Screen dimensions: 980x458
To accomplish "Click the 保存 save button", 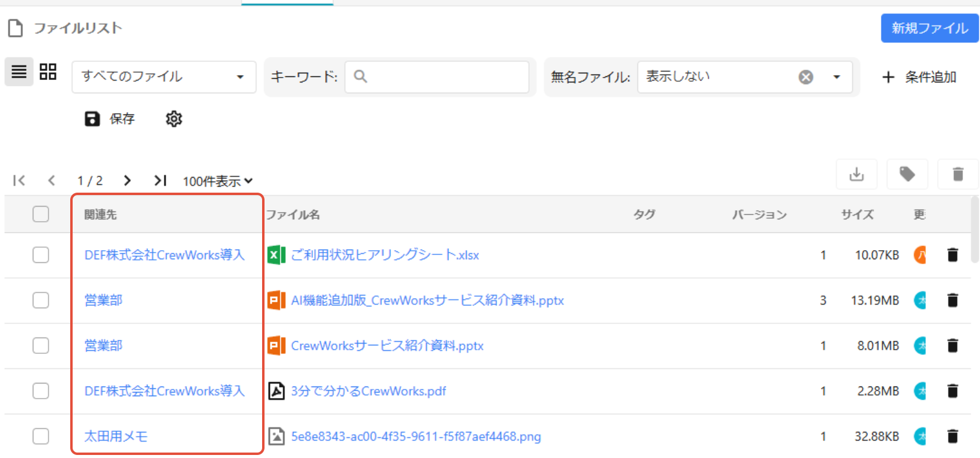I will pyautogui.click(x=110, y=119).
